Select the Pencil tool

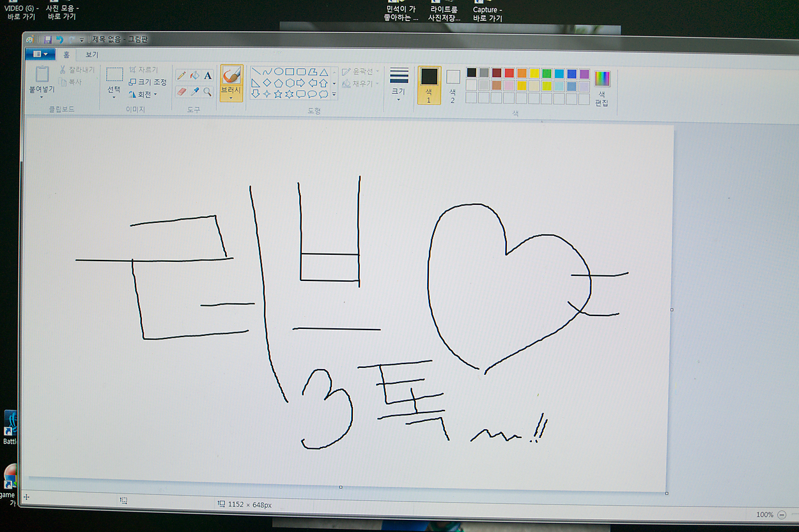tap(182, 75)
